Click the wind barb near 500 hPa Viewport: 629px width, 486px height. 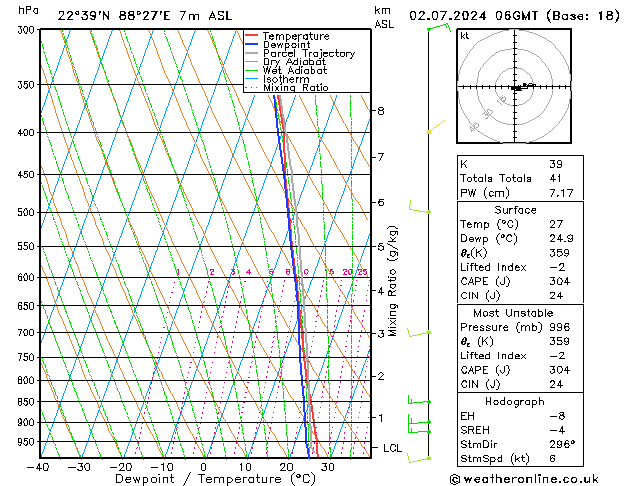(x=420, y=208)
